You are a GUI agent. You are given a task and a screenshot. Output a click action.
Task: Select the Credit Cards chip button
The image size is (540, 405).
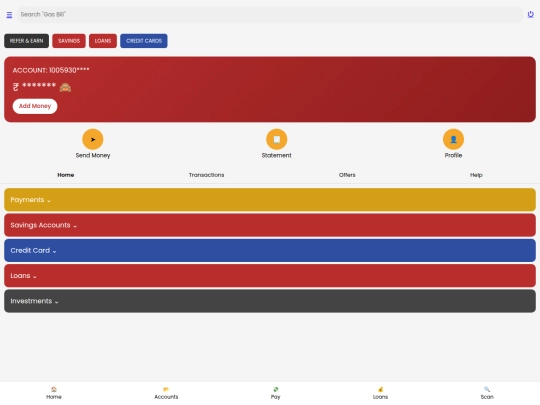point(144,41)
